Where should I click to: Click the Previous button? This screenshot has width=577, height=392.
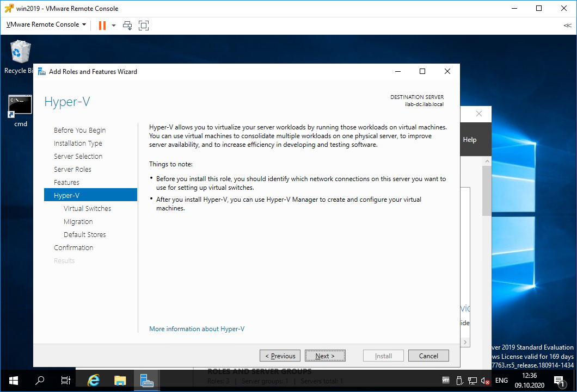280,356
